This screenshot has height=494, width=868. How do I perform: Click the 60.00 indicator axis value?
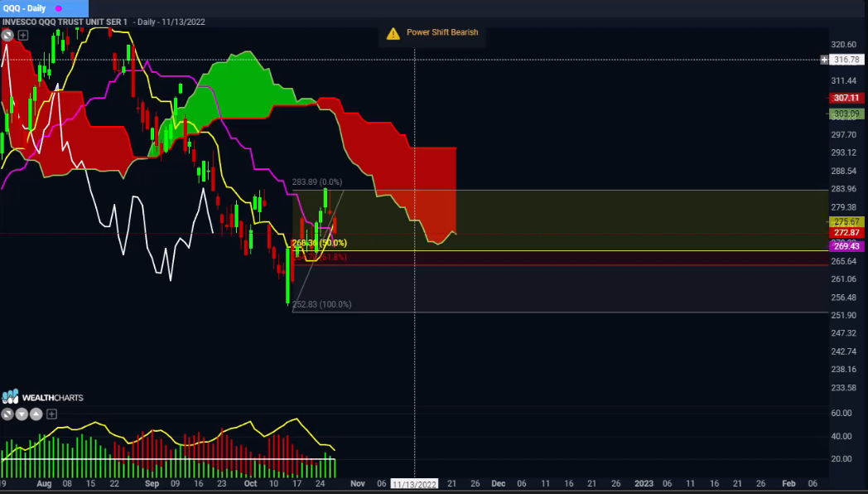coord(841,413)
